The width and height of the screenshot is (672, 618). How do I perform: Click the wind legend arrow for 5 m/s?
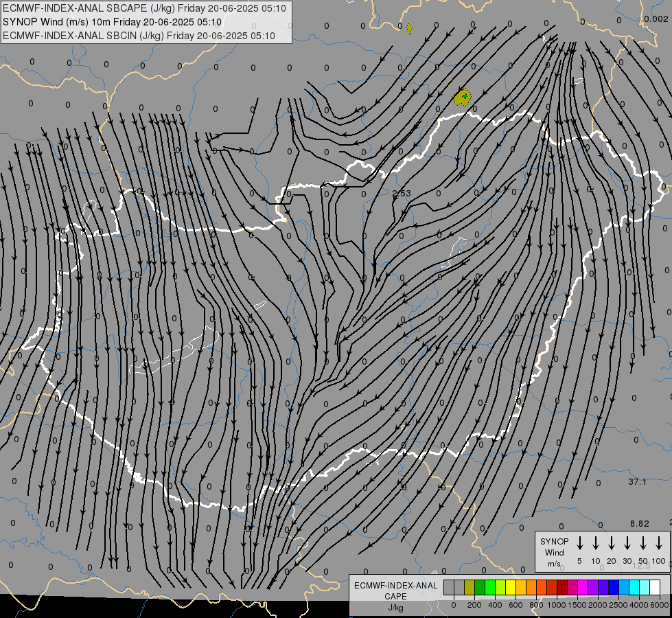[579, 543]
